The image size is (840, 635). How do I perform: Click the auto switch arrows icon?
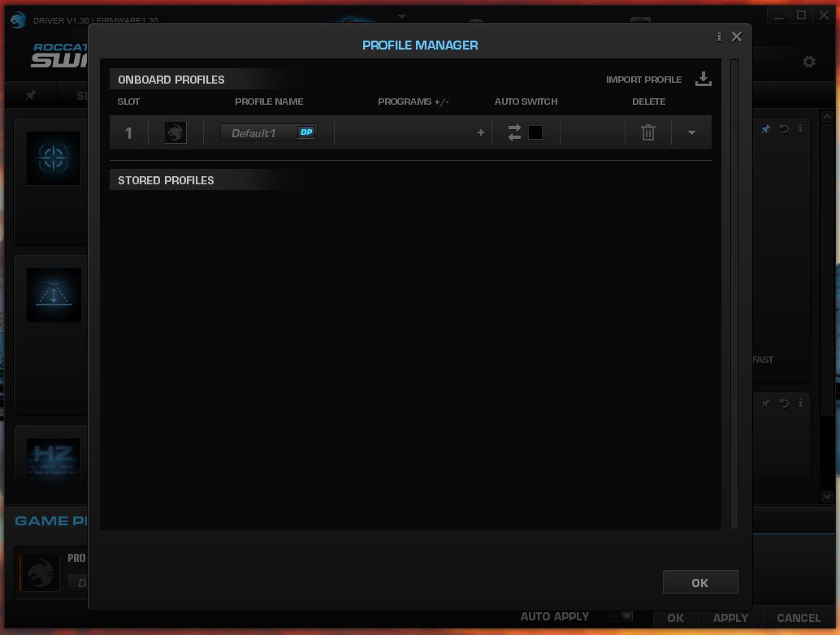click(x=514, y=132)
